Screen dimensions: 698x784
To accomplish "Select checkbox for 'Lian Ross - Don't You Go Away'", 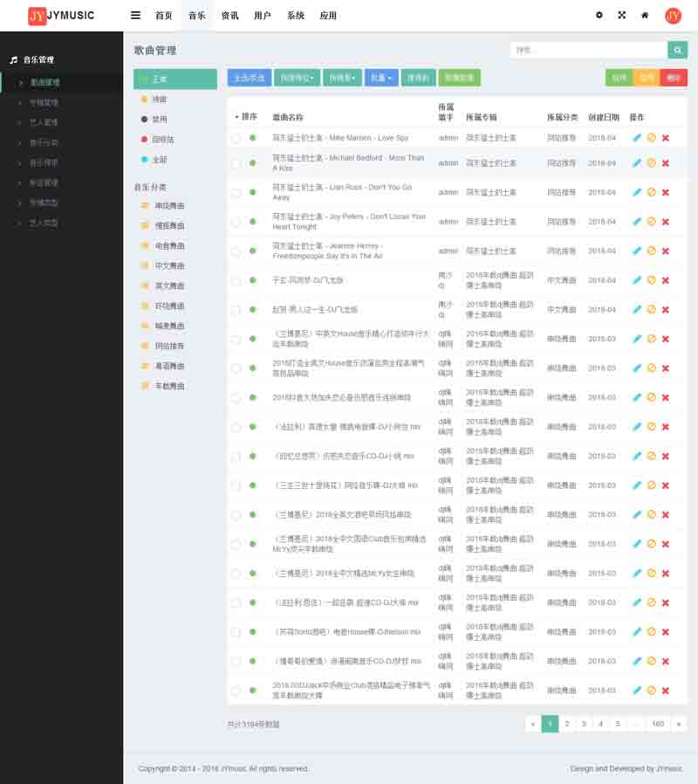I will click(236, 193).
